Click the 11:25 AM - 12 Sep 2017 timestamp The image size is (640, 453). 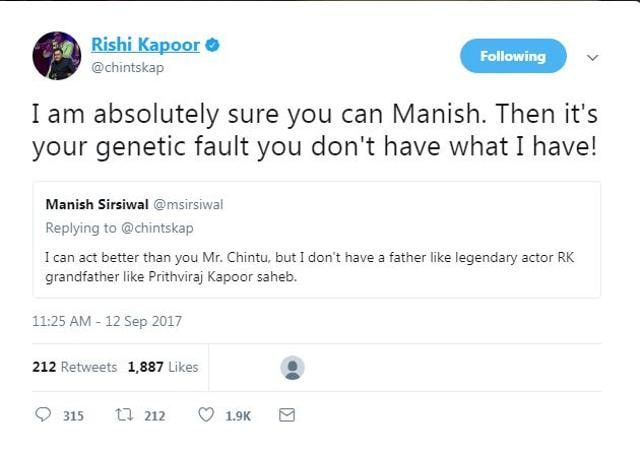107,321
